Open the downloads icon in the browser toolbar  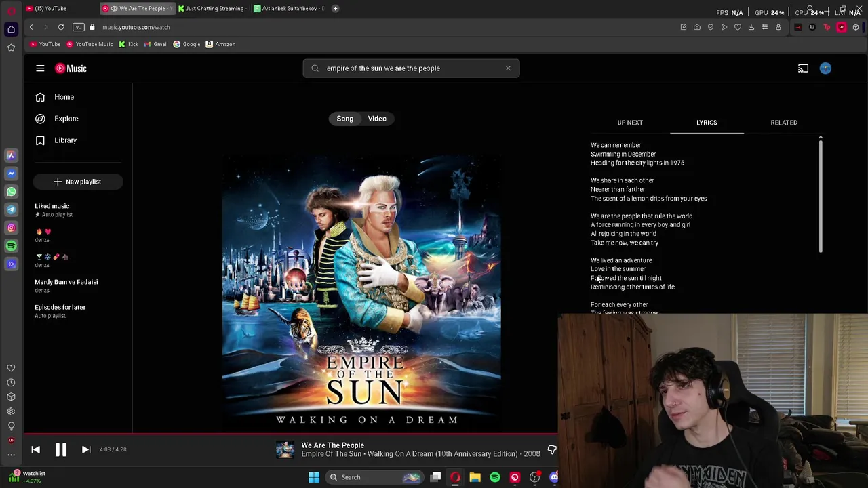751,27
